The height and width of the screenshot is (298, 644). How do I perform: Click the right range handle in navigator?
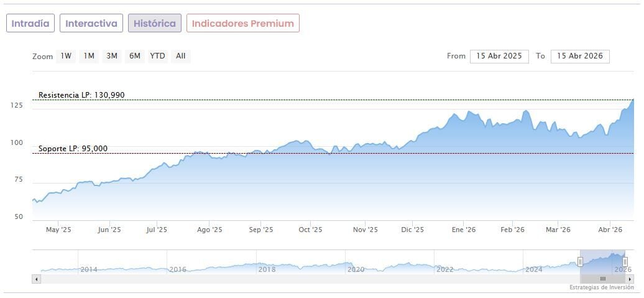(x=625, y=262)
